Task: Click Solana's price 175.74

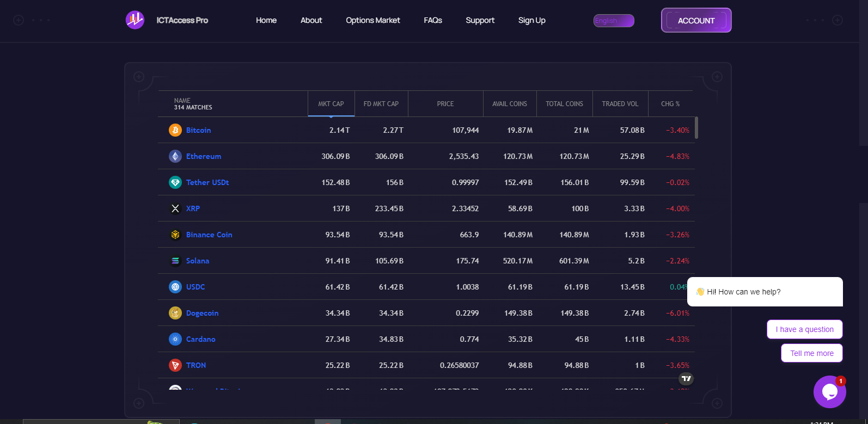Action: (468, 261)
